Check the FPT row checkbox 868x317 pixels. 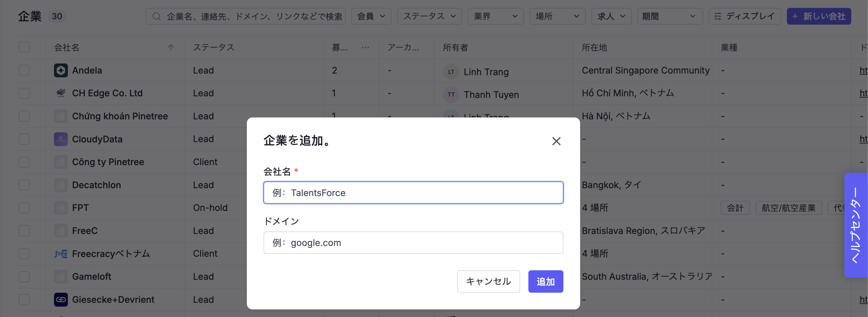click(x=24, y=208)
